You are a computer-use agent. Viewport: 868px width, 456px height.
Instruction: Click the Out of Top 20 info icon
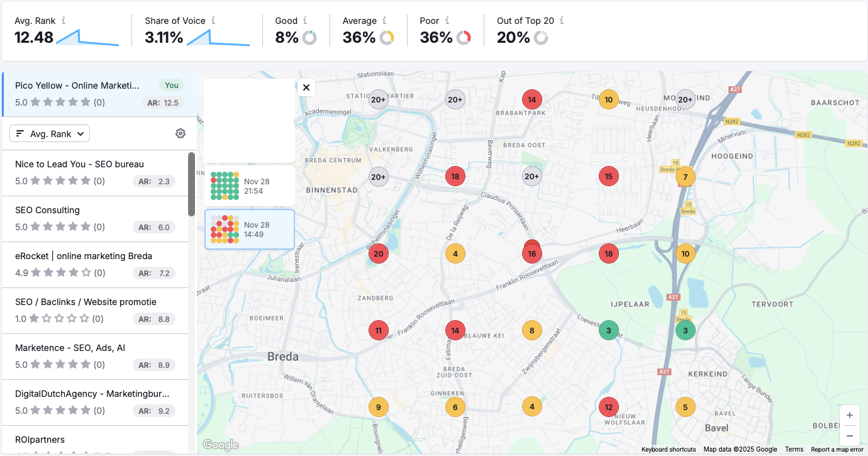pyautogui.click(x=562, y=19)
